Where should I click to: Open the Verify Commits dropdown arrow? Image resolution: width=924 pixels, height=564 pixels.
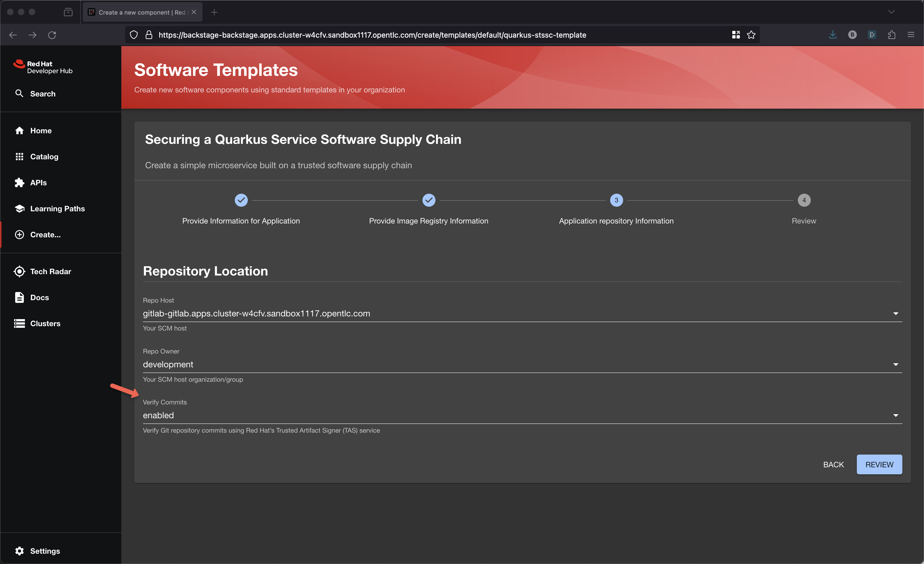pyautogui.click(x=896, y=416)
